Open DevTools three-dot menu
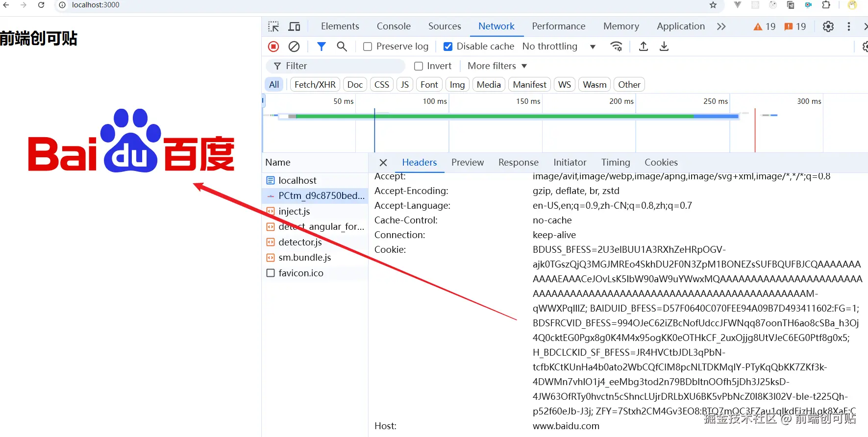868x437 pixels. pyautogui.click(x=849, y=26)
